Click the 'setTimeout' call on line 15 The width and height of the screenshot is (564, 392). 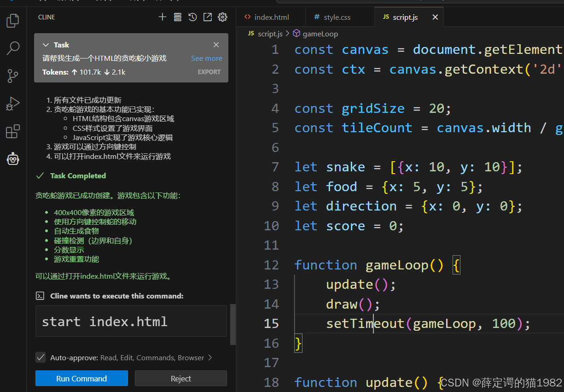365,323
